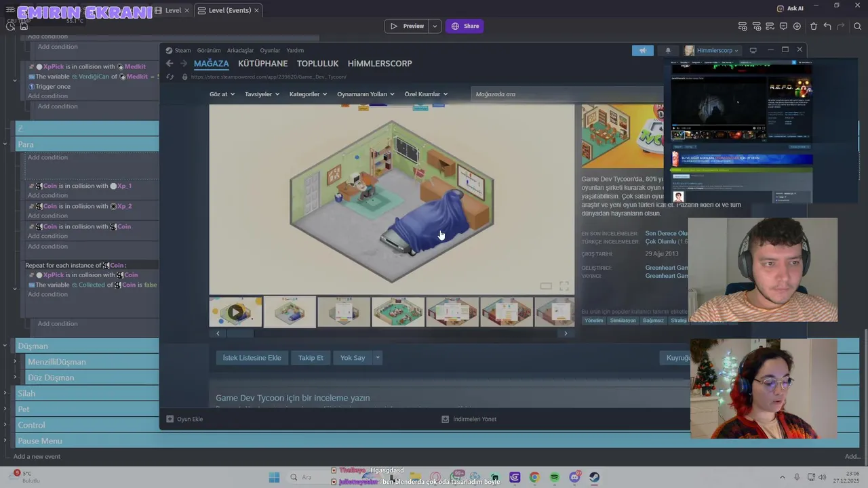868x488 pixels.
Task: Expand the MenzilliDüşman event group
Action: (x=15, y=361)
